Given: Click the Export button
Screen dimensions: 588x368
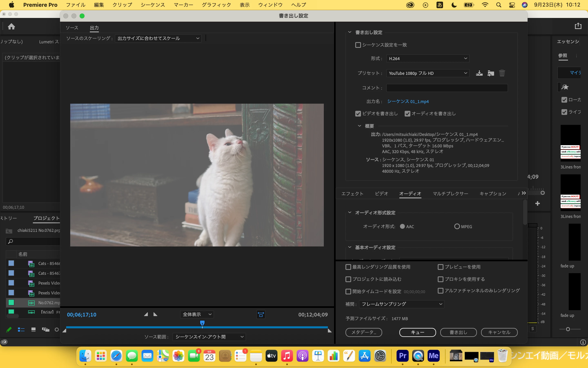Looking at the screenshot, I should click(458, 332).
